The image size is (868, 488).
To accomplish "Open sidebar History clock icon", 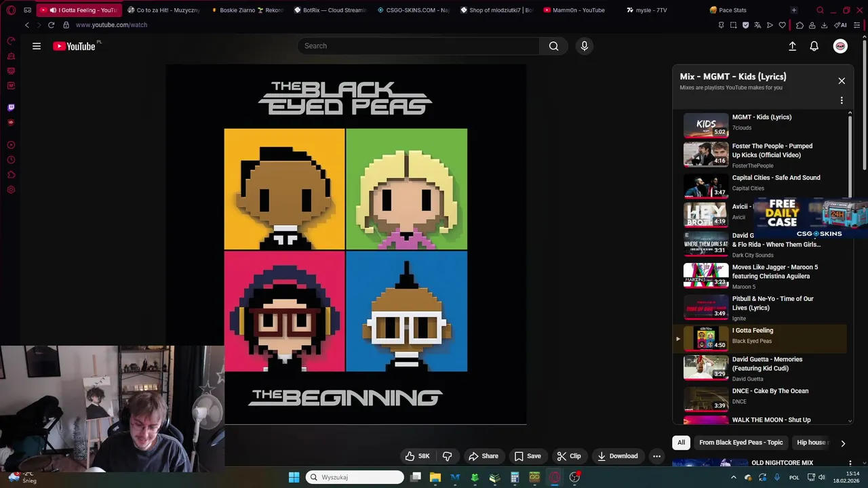I will (11, 160).
